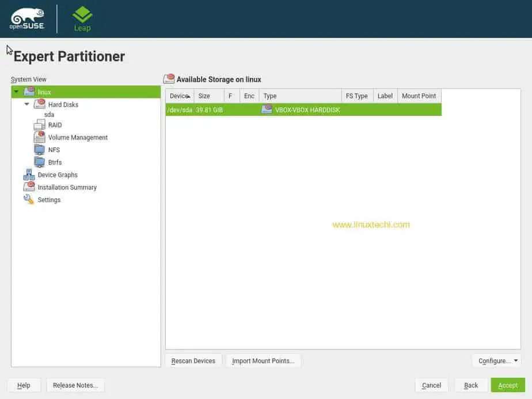The width and height of the screenshot is (532, 399).
Task: Click the Device Graphs network icon
Action: [x=29, y=174]
